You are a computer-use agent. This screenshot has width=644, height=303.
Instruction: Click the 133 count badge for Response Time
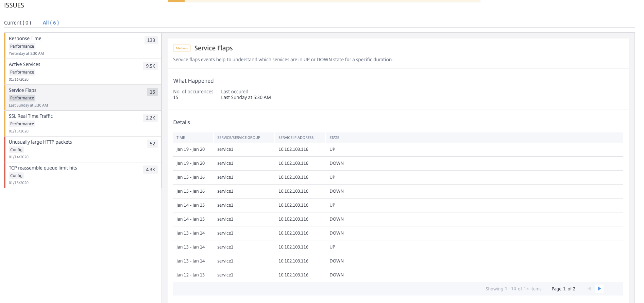click(x=151, y=40)
